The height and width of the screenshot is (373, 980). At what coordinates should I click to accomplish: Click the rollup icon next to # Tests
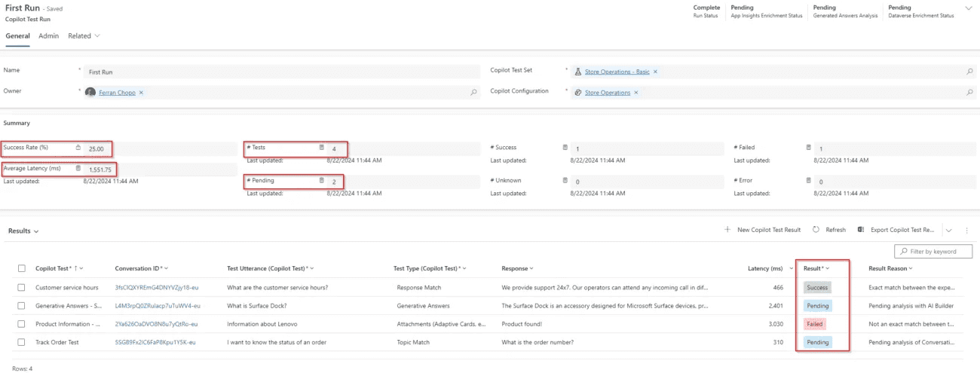click(x=321, y=148)
